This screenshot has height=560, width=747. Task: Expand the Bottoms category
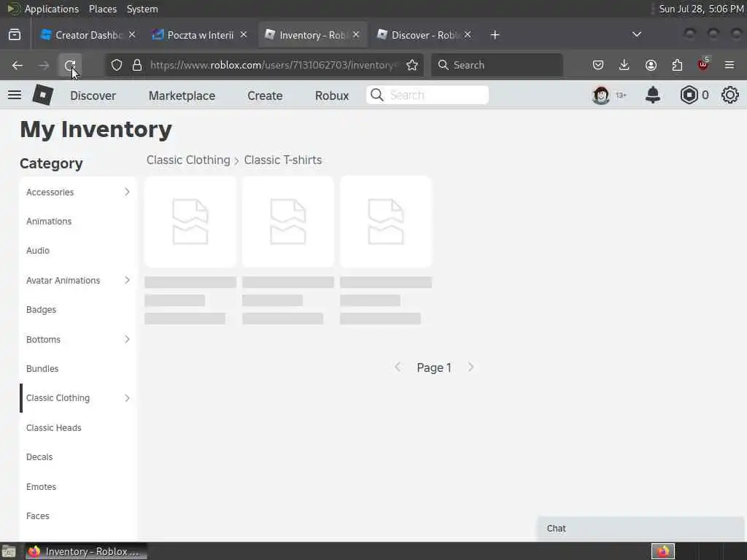pyautogui.click(x=127, y=339)
